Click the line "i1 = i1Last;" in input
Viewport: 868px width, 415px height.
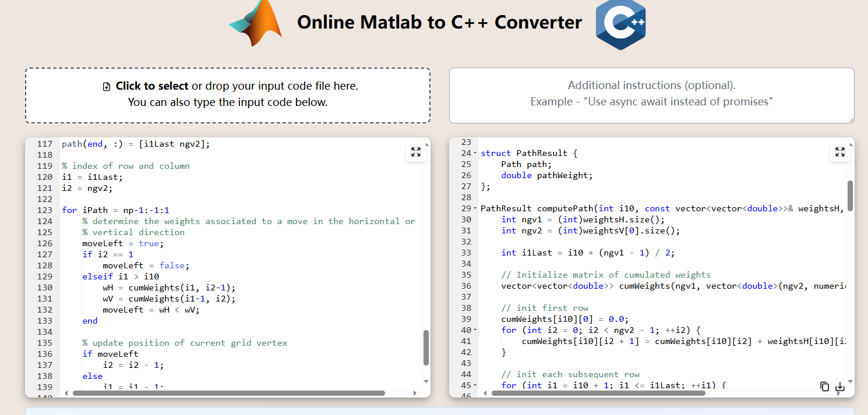93,177
